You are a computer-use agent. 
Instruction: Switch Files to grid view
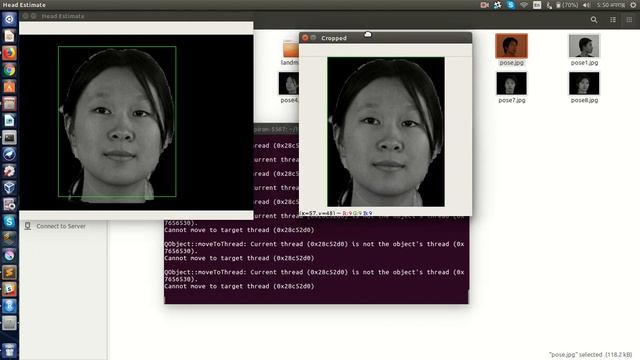pyautogui.click(x=629, y=20)
